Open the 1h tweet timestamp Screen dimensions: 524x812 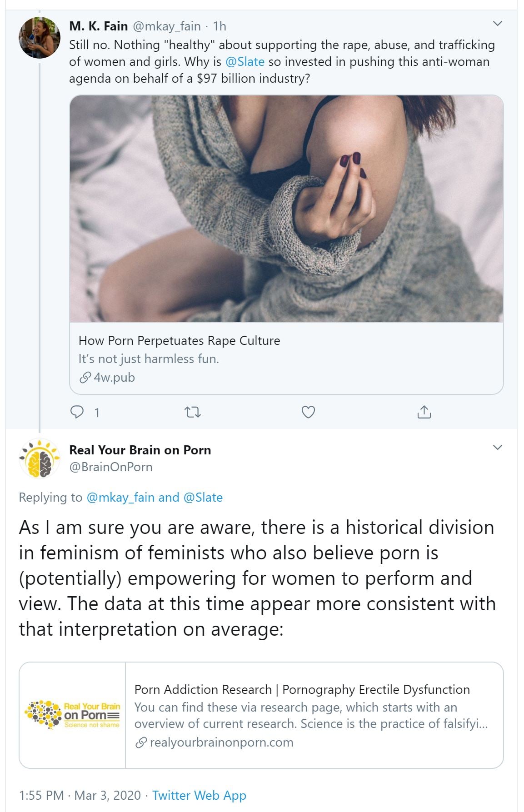pyautogui.click(x=220, y=26)
